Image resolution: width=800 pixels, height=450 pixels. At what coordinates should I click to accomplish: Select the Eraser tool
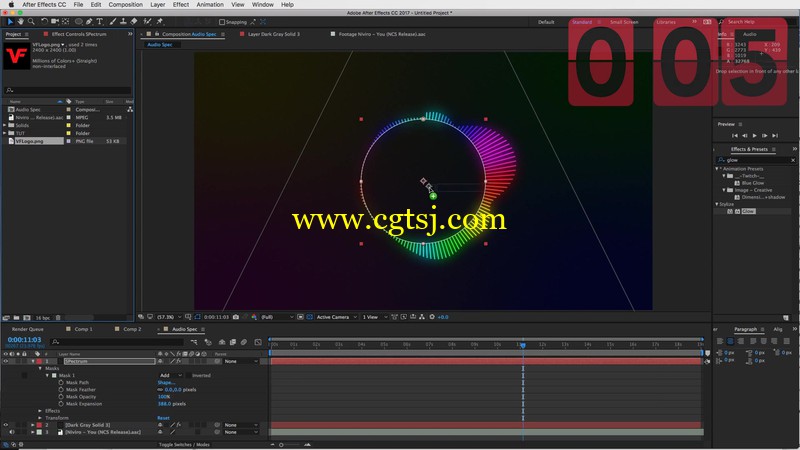(134, 21)
